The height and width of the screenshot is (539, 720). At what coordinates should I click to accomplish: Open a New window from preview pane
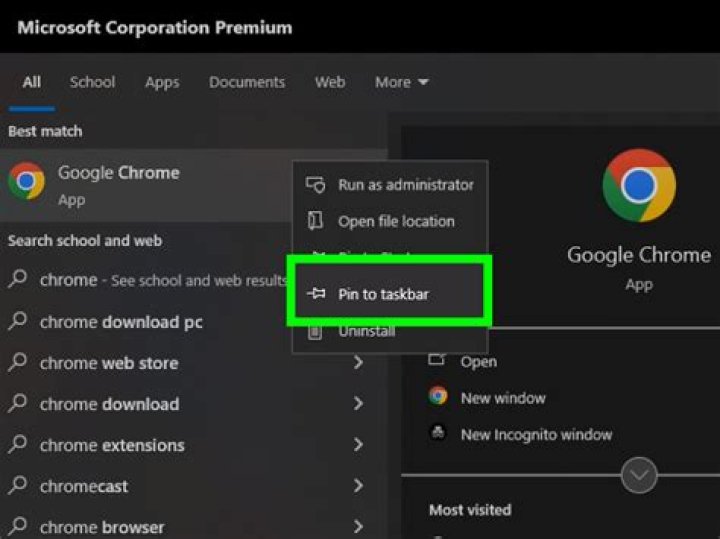503,398
